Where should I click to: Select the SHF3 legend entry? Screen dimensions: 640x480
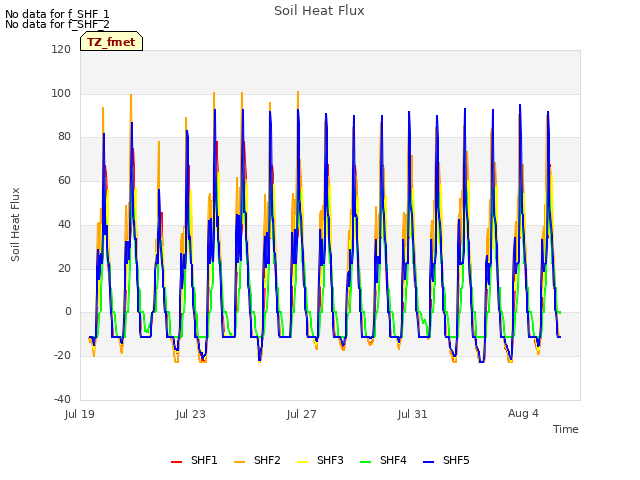point(320,460)
